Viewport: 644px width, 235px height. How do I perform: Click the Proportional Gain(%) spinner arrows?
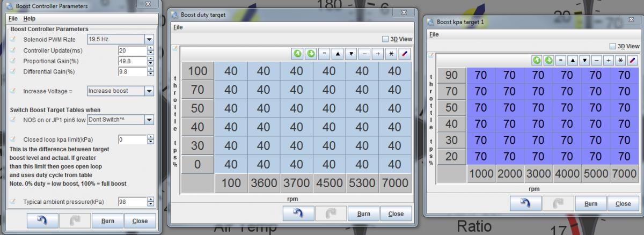[x=150, y=61]
